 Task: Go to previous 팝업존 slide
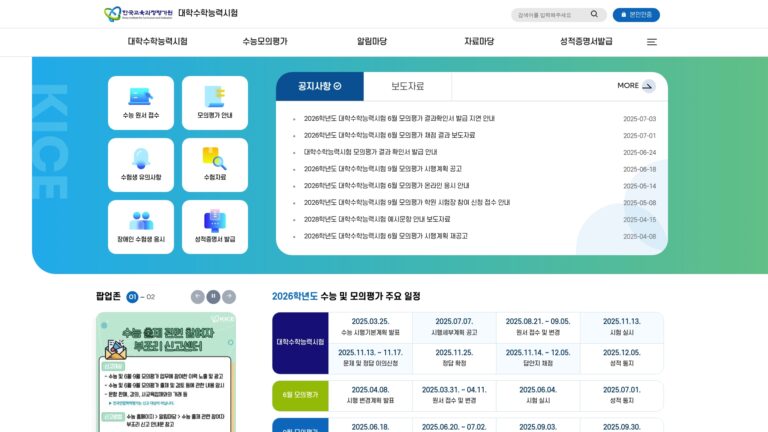pos(197,296)
